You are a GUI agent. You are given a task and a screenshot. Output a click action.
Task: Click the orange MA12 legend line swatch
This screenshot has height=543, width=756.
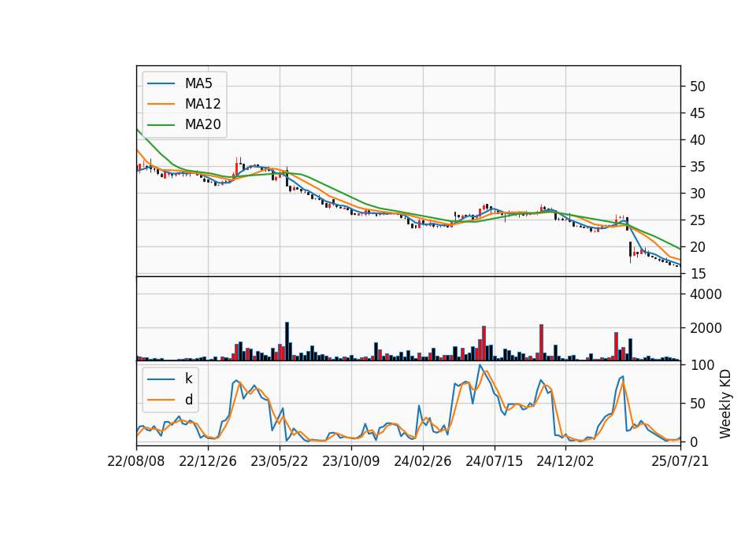coord(161,104)
